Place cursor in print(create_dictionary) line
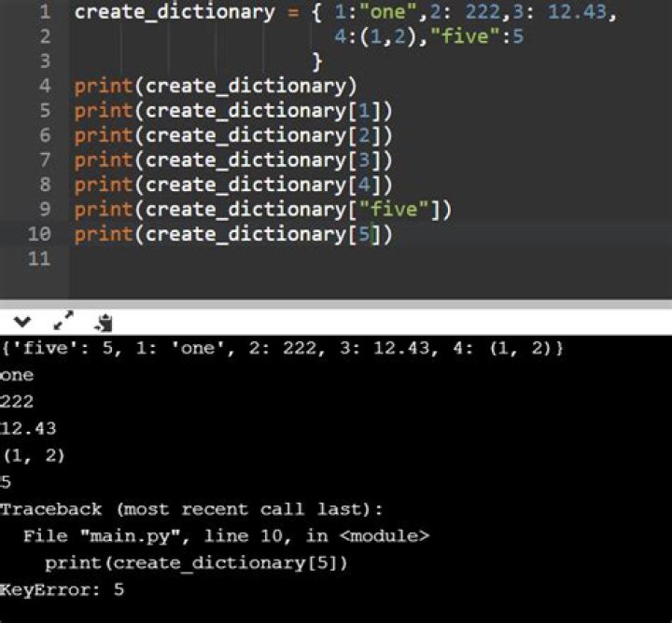 pos(216,87)
